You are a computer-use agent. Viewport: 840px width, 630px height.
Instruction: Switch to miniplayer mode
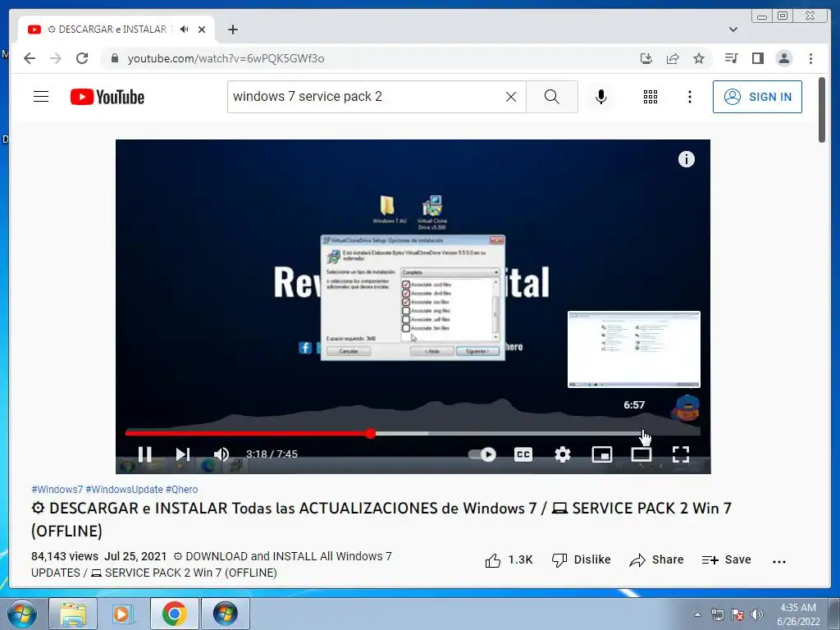coord(601,454)
